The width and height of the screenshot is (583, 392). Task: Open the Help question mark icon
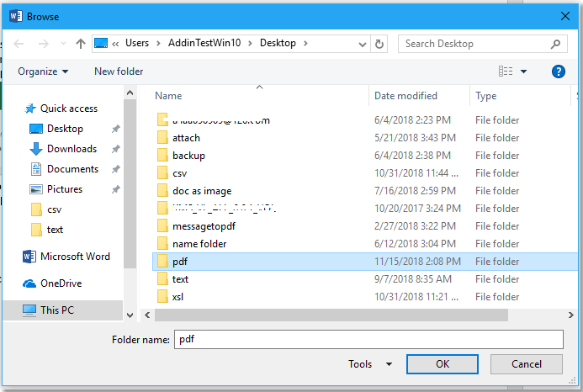pyautogui.click(x=558, y=72)
